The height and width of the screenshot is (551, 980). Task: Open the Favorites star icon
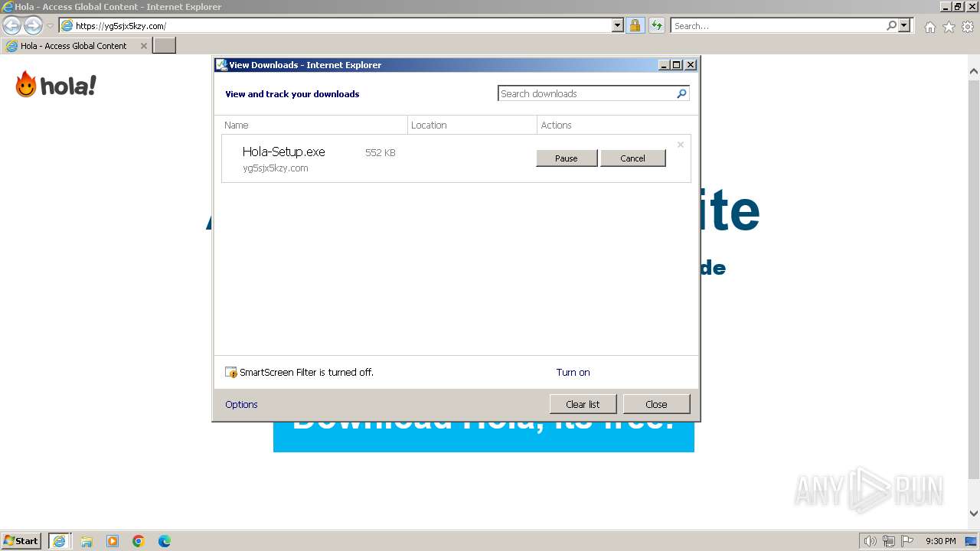(x=949, y=27)
